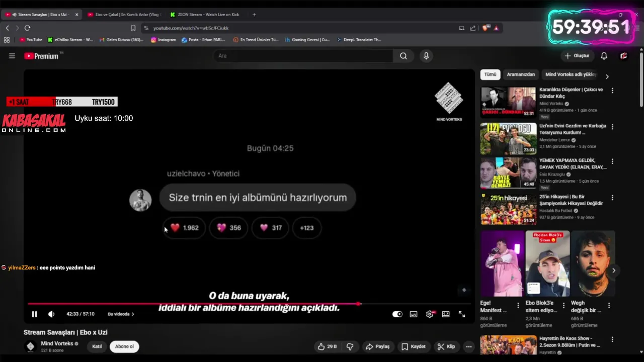The image size is (644, 362).
Task: Click Brave Shields lion icon
Action: (486, 28)
